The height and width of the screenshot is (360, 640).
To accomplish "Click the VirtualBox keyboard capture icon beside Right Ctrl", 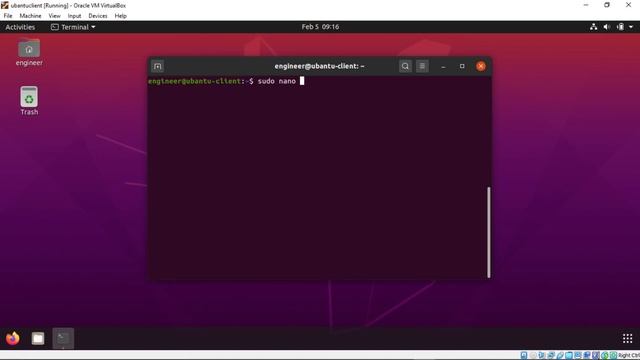I will (x=613, y=356).
